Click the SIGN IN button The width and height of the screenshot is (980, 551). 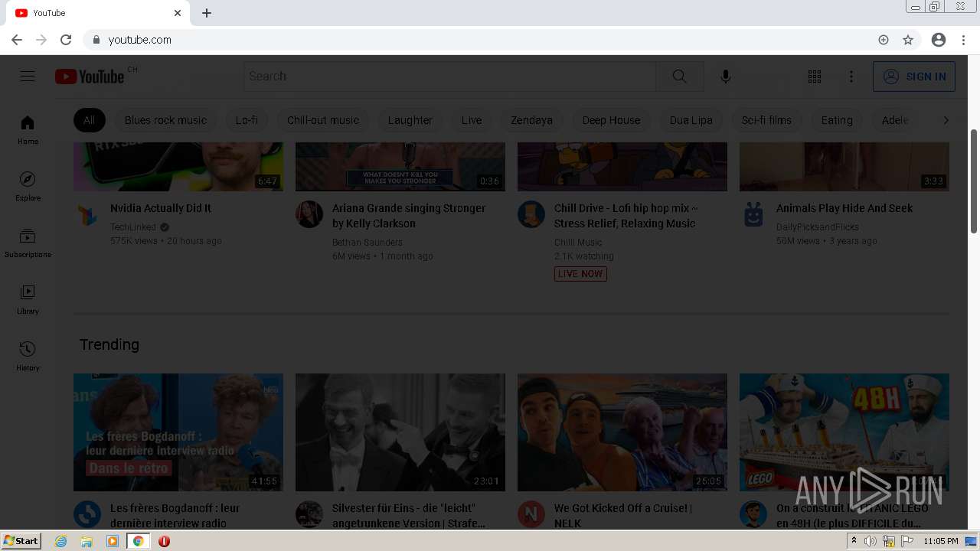[914, 77]
